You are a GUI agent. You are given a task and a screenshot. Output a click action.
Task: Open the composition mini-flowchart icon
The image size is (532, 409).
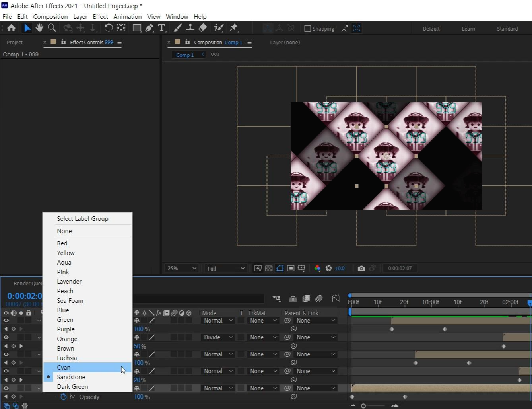pyautogui.click(x=276, y=298)
